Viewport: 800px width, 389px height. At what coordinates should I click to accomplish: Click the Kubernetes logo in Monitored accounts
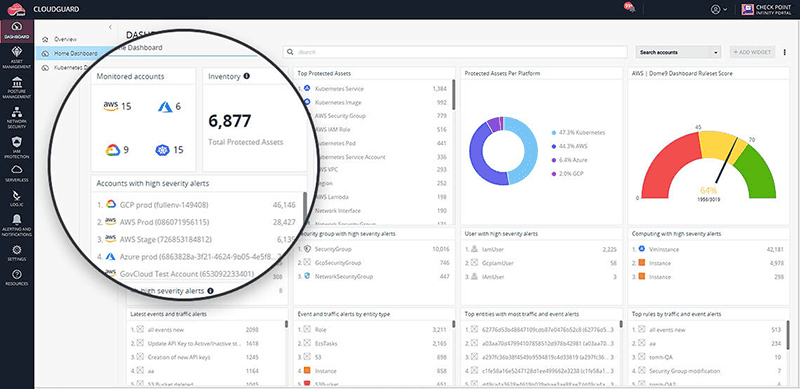pos(162,150)
